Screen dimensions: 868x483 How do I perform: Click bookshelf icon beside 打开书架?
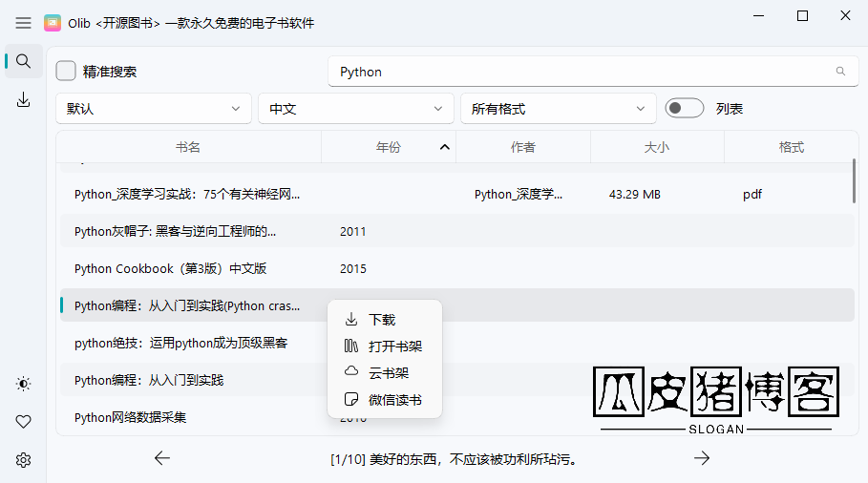[351, 346]
